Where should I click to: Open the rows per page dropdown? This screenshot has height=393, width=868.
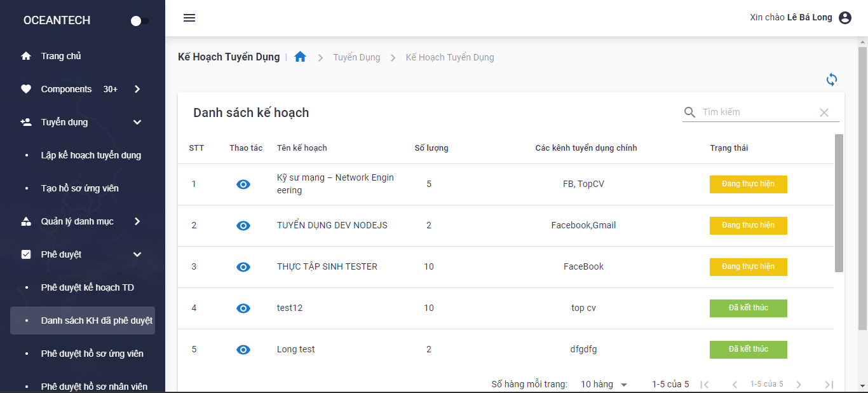pos(604,384)
